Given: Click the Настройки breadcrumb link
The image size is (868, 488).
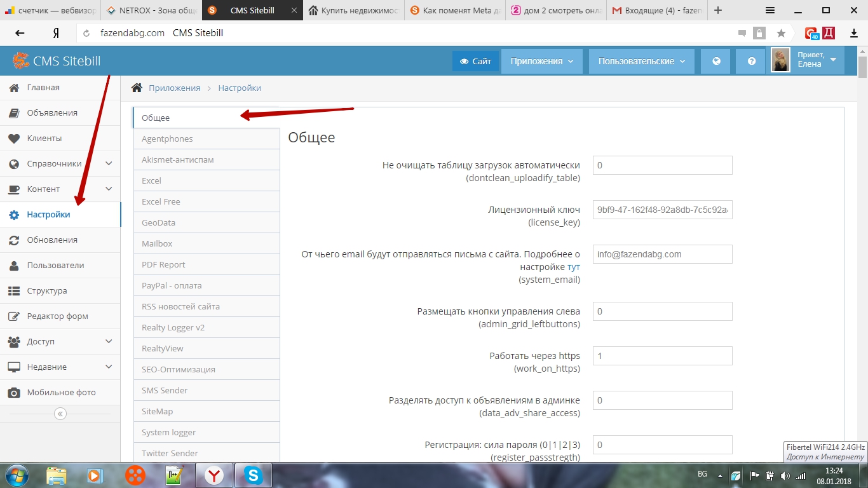Looking at the screenshot, I should pos(240,88).
